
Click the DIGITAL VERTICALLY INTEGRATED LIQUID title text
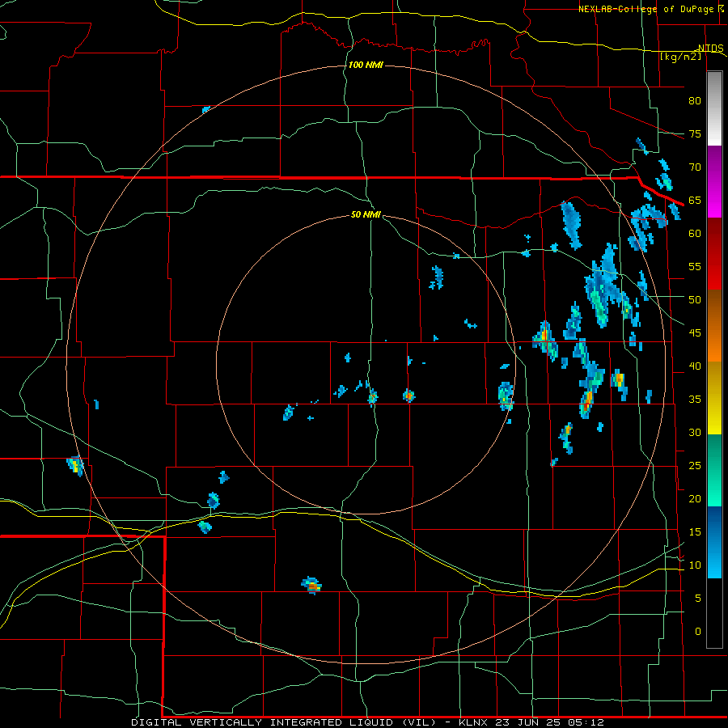[263, 722]
